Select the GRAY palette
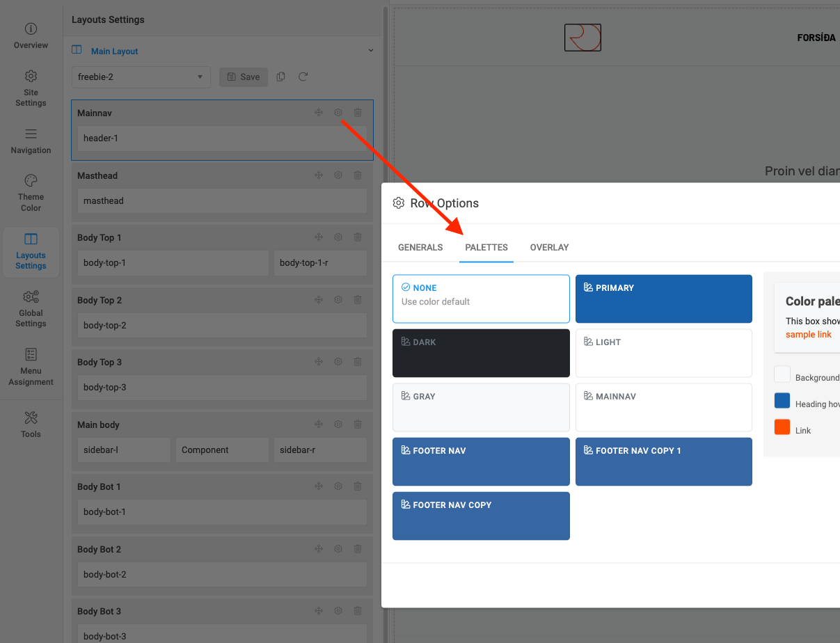Image resolution: width=840 pixels, height=643 pixels. click(x=481, y=407)
